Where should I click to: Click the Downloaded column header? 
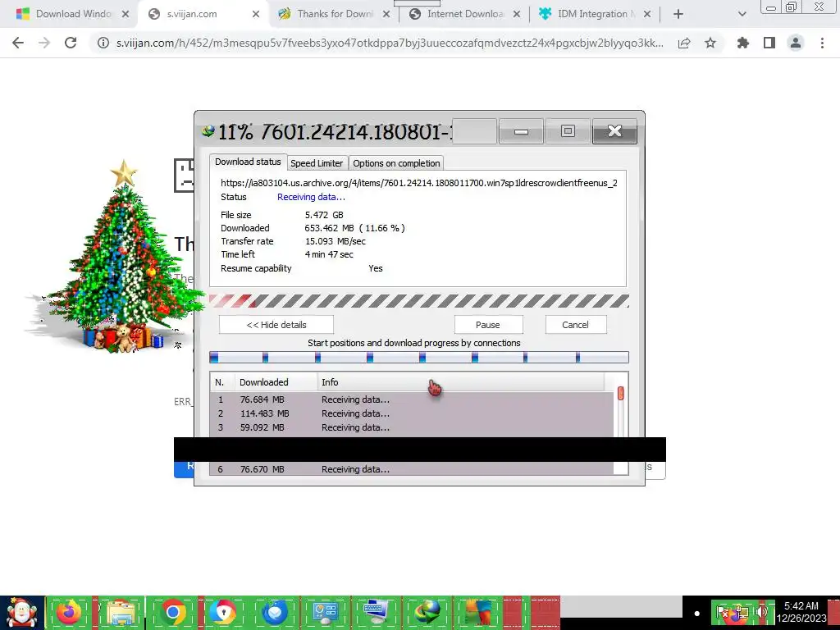276,382
